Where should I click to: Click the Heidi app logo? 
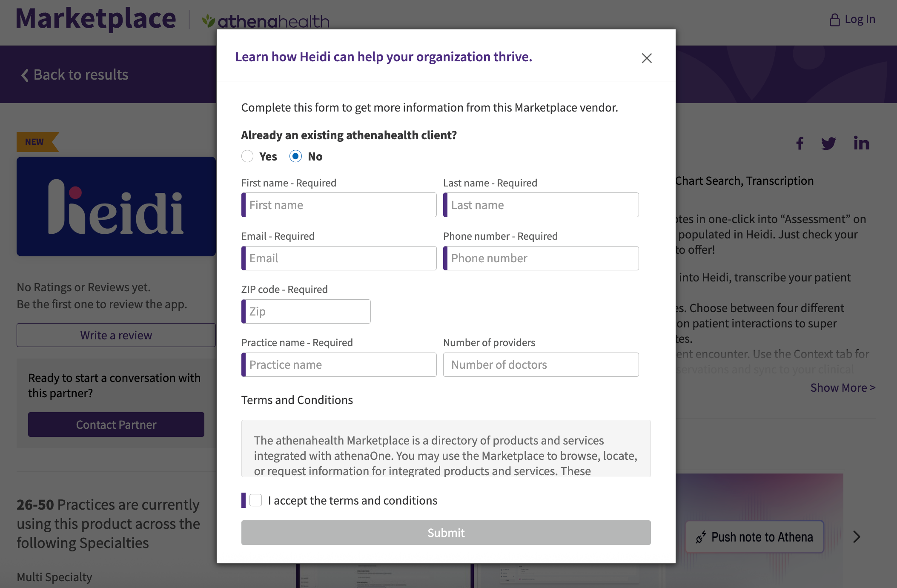(116, 207)
